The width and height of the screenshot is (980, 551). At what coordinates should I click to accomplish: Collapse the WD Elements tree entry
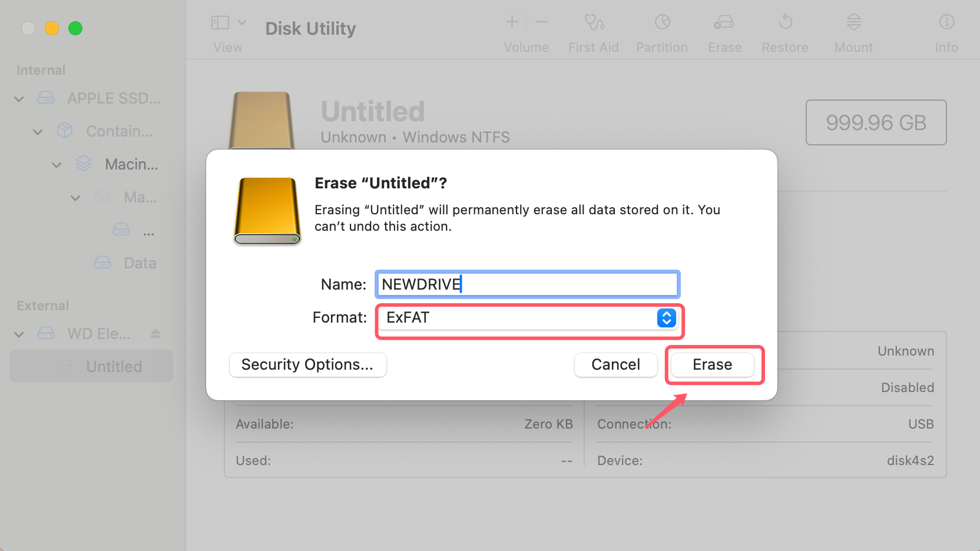19,334
